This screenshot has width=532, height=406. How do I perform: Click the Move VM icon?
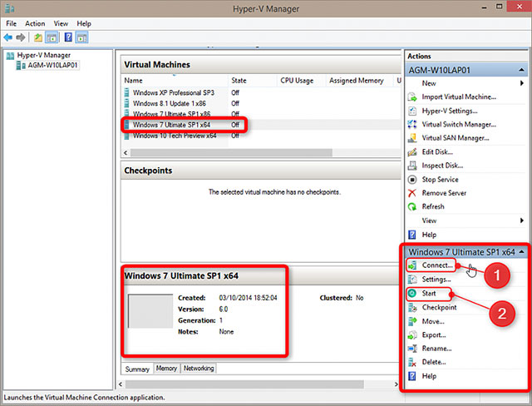click(412, 321)
